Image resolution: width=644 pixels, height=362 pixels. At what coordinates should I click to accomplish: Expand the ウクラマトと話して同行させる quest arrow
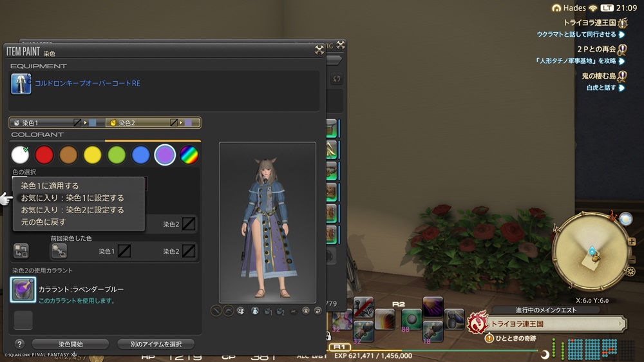[621, 35]
